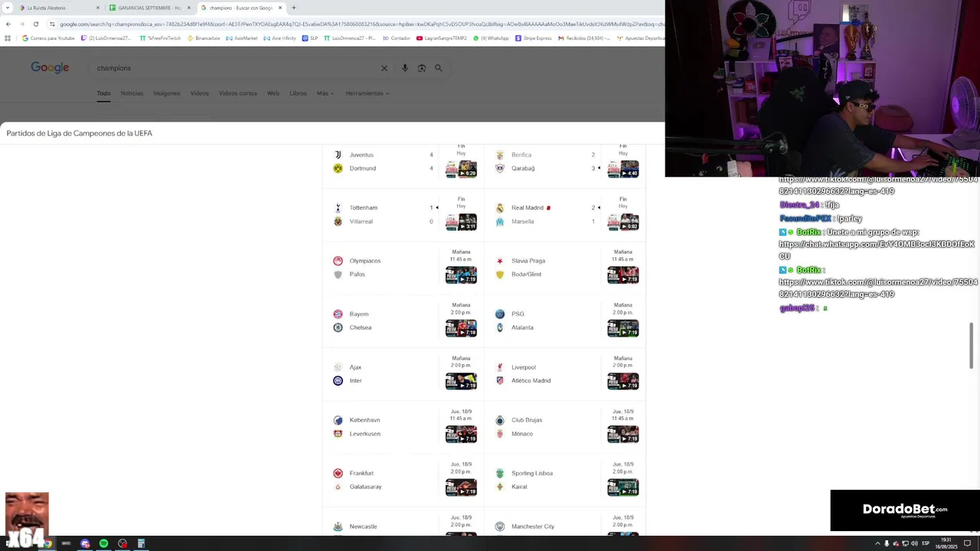Select the Imágenes search tab
The image size is (980, 551).
tap(166, 93)
